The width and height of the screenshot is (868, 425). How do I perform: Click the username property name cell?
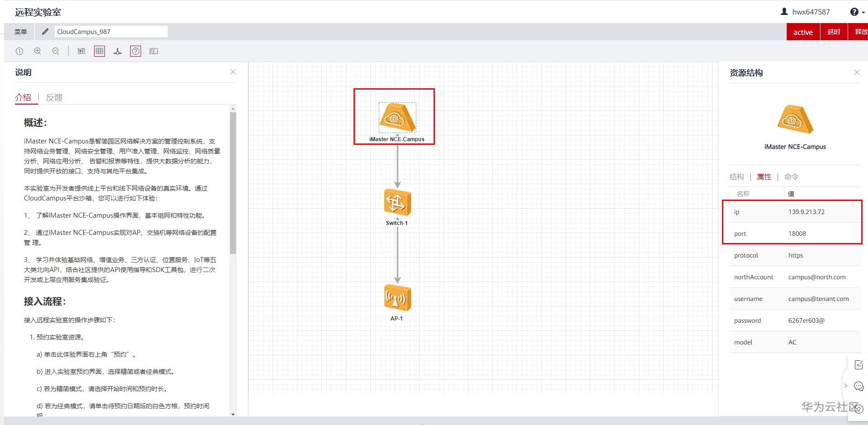748,299
